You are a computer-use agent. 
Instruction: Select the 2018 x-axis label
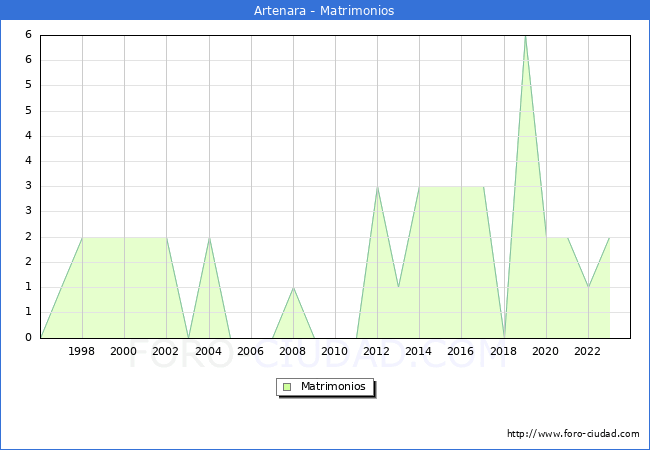pos(504,351)
